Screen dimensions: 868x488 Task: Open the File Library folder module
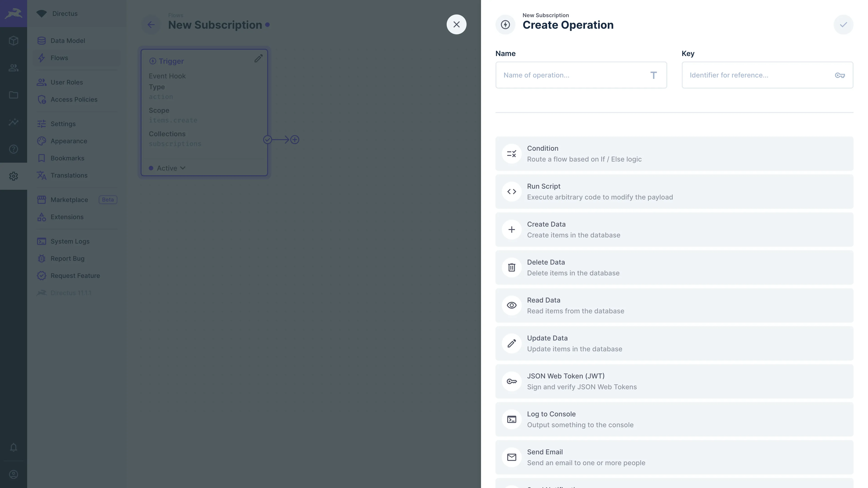[14, 95]
